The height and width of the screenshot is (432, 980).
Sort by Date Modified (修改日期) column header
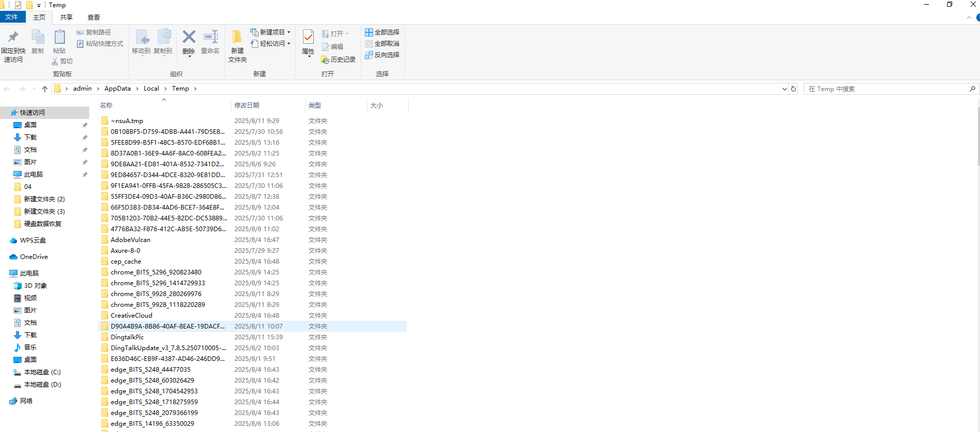point(247,106)
